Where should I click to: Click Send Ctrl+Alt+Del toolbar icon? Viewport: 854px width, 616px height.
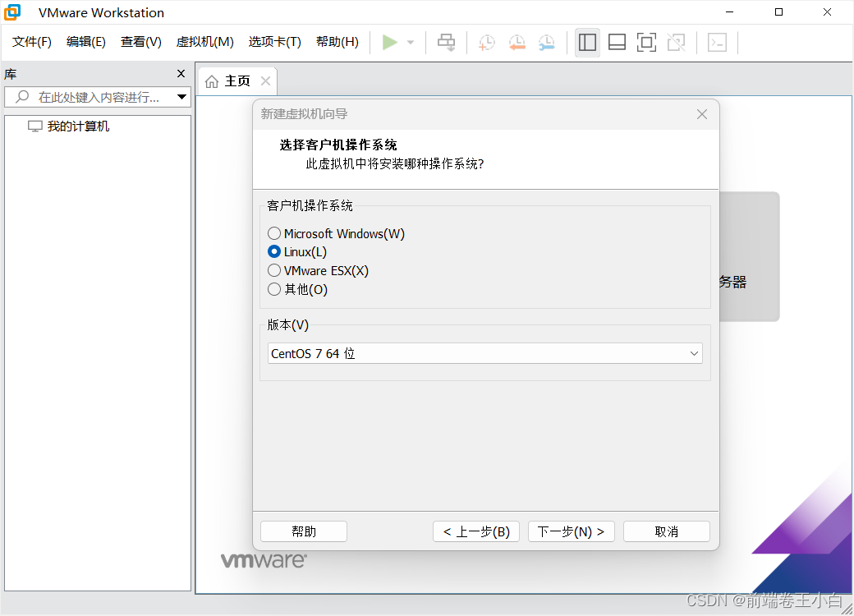446,42
